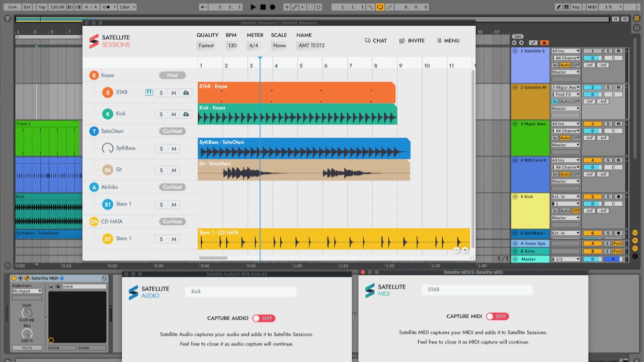Fold the 1 Satellite S track
Image resolution: width=644 pixels, height=362 pixels.
click(515, 51)
